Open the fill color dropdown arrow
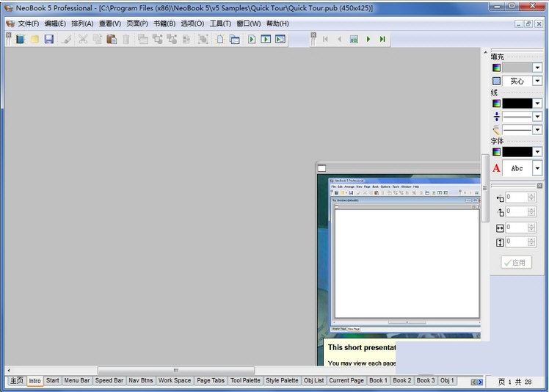 click(x=537, y=68)
